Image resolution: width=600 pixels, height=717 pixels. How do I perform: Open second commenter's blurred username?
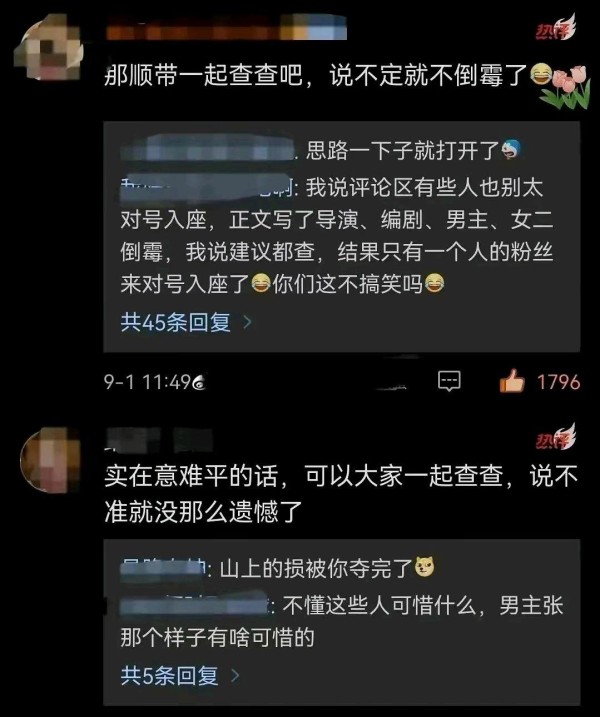pos(159,440)
